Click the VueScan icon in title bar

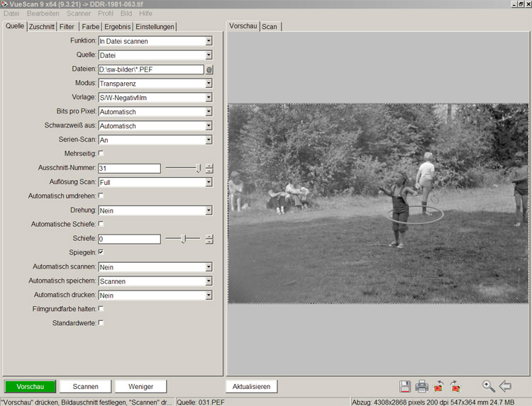pyautogui.click(x=5, y=4)
